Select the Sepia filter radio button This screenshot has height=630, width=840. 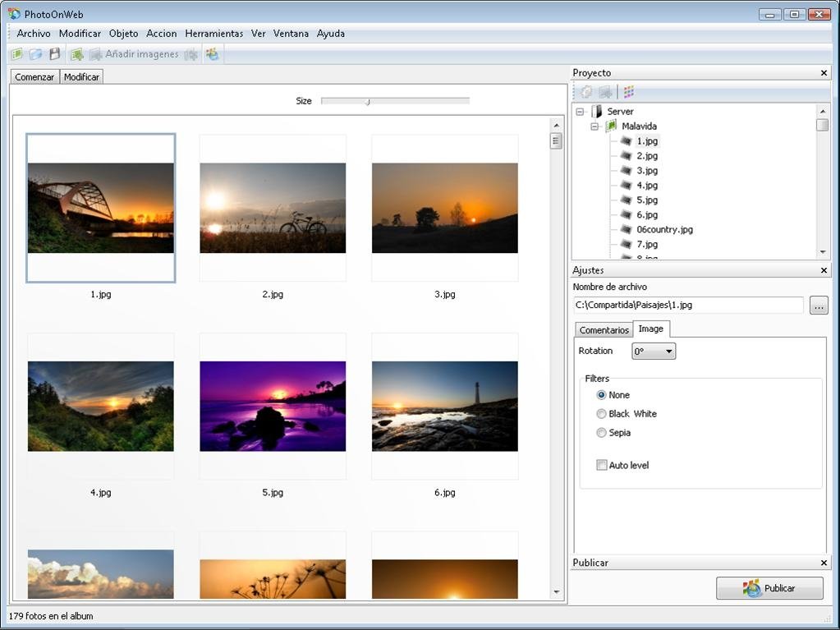(601, 432)
